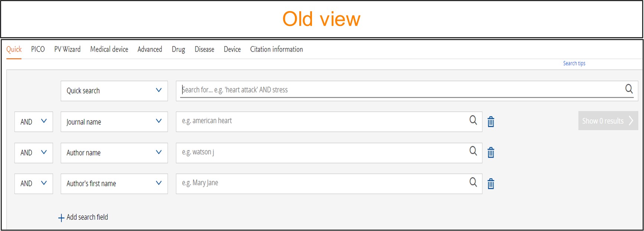Open the Search tips link
The width and height of the screenshot is (644, 231).
574,64
